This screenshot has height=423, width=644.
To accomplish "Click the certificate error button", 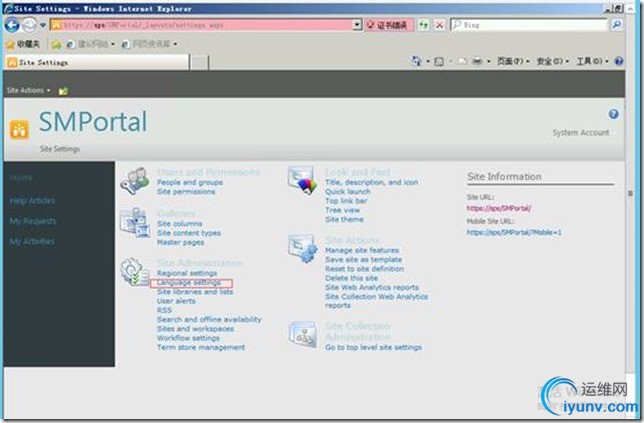I will pos(389,25).
